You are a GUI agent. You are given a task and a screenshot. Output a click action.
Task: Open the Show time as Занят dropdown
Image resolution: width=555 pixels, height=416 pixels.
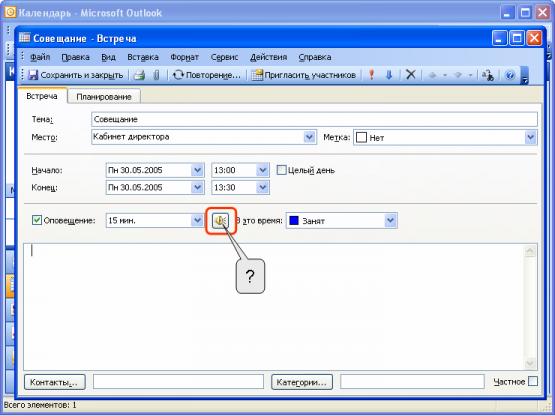[390, 221]
